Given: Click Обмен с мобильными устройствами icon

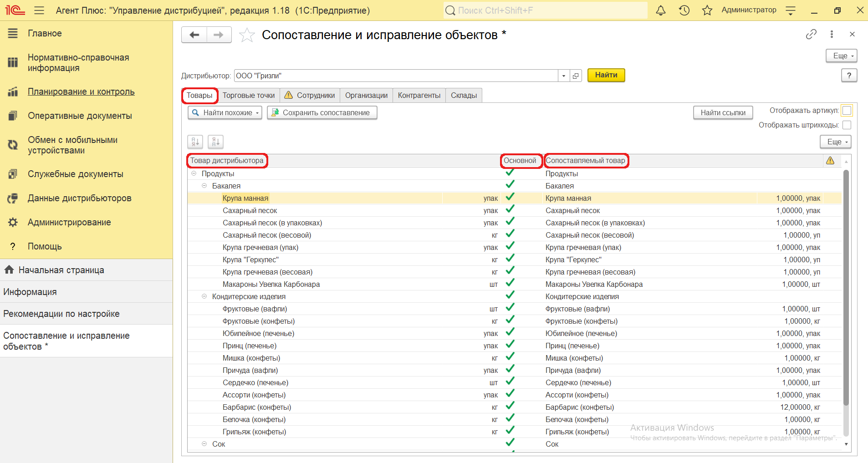Looking at the screenshot, I should pos(13,145).
